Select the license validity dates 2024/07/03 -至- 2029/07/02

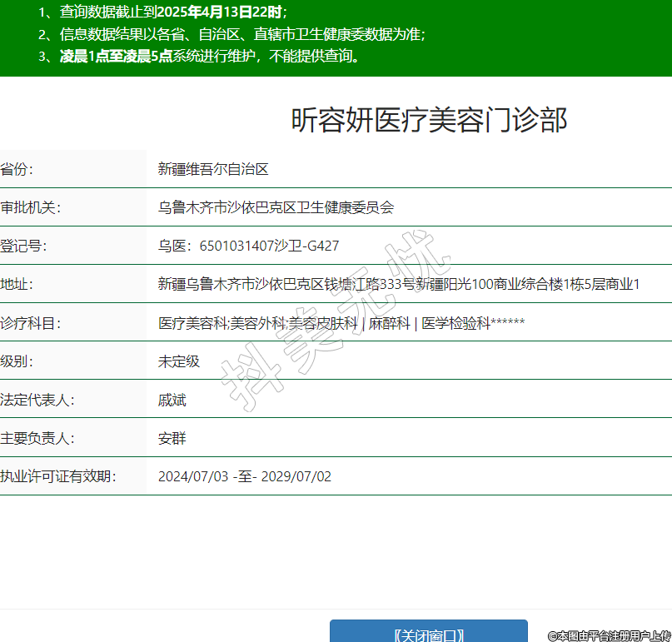pyautogui.click(x=245, y=476)
